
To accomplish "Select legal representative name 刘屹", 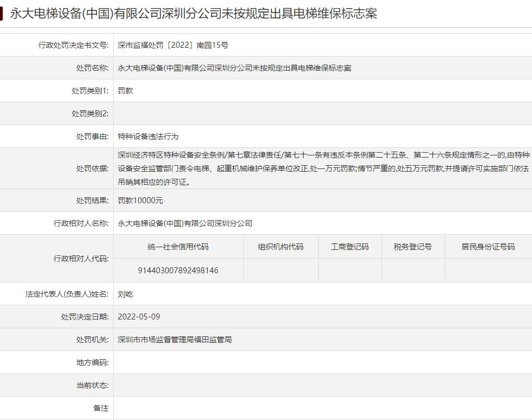I will pos(125,294).
